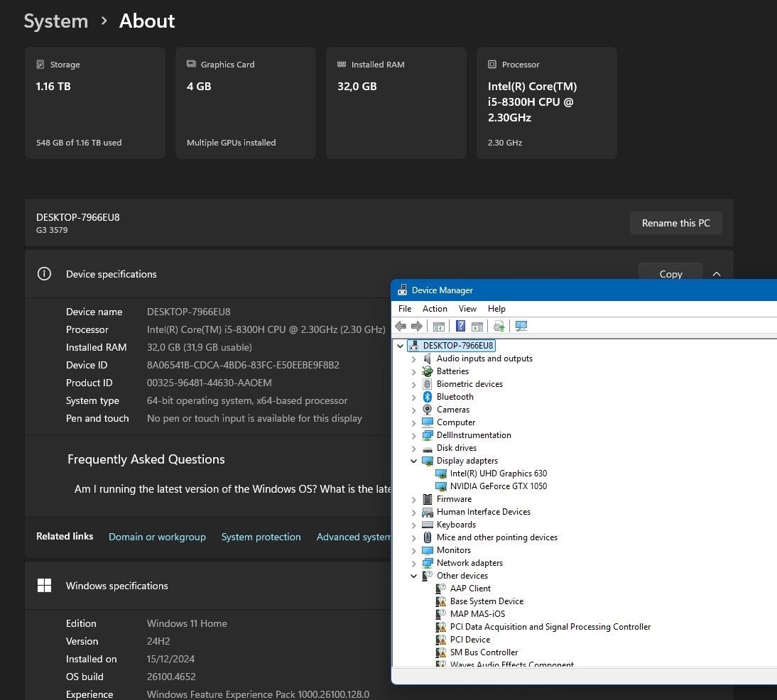This screenshot has width=777, height=700.
Task: Toggle the console tree toolbar icon
Action: tap(438, 326)
